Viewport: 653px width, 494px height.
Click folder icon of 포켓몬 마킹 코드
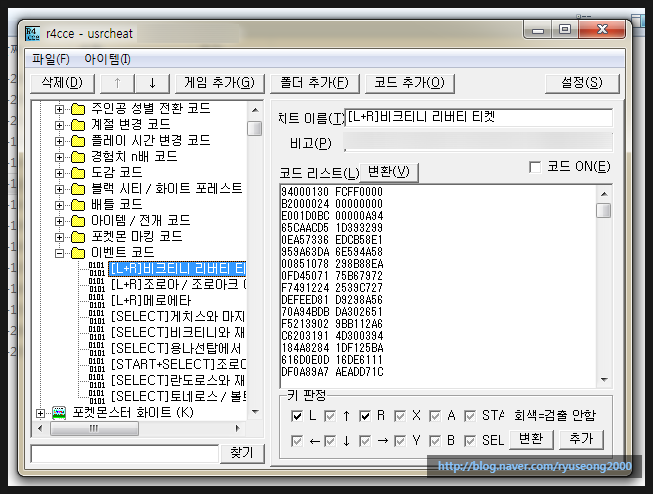click(x=78, y=237)
